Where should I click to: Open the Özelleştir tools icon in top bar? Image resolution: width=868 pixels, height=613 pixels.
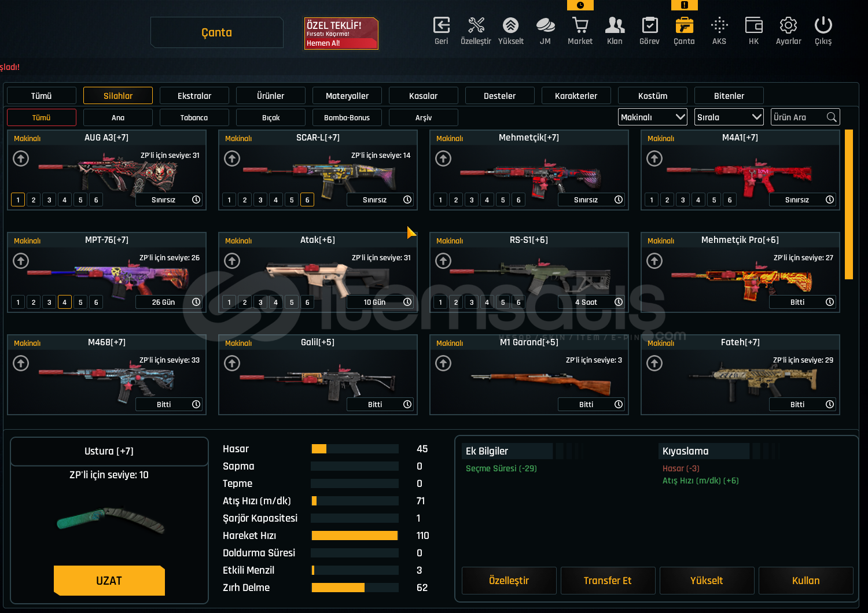tap(476, 26)
